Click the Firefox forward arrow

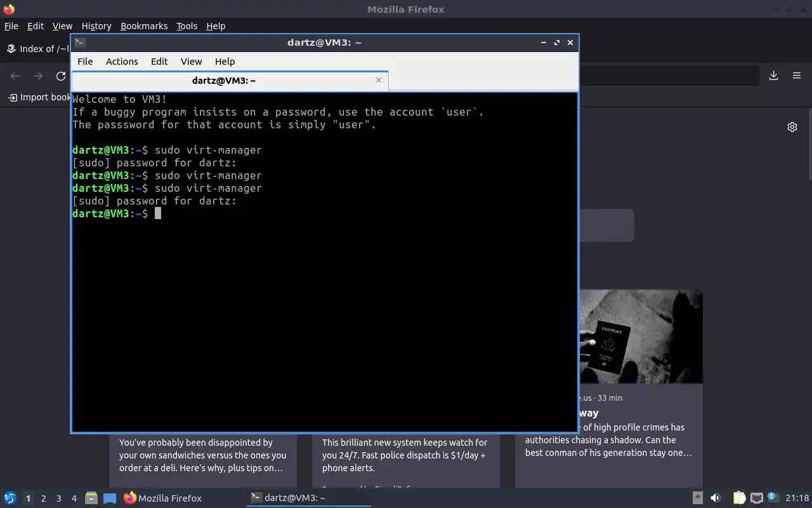coord(38,76)
